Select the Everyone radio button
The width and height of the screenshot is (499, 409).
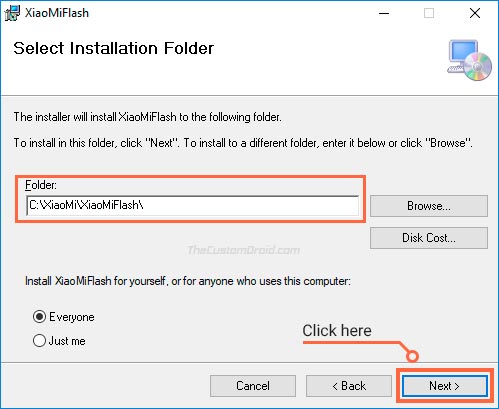[39, 316]
